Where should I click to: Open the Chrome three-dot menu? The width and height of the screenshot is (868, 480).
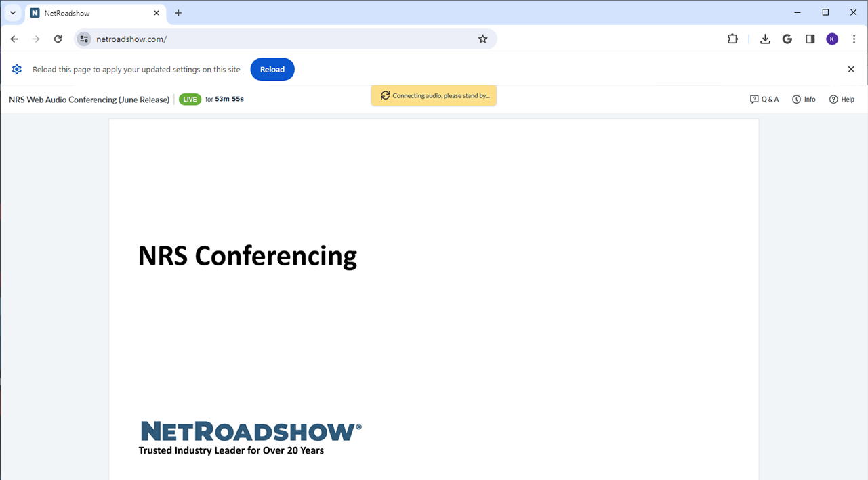[854, 39]
